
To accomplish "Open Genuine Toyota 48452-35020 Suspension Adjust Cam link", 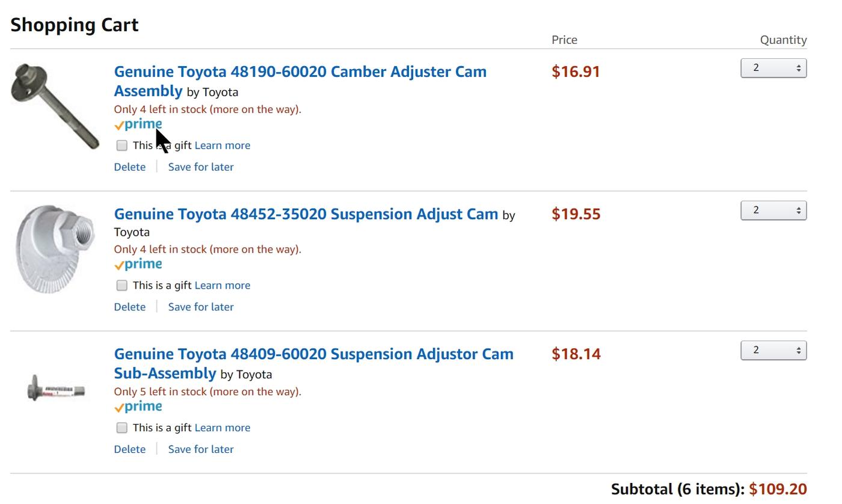I will 306,214.
